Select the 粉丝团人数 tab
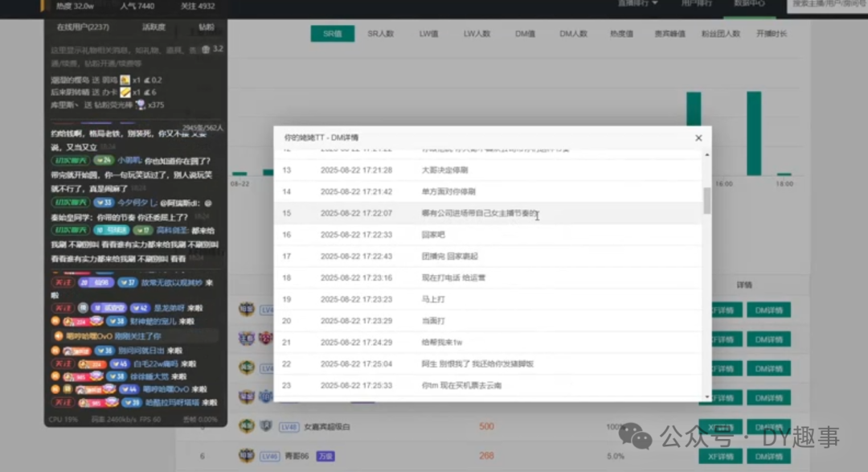This screenshot has height=472, width=868. pos(721,34)
